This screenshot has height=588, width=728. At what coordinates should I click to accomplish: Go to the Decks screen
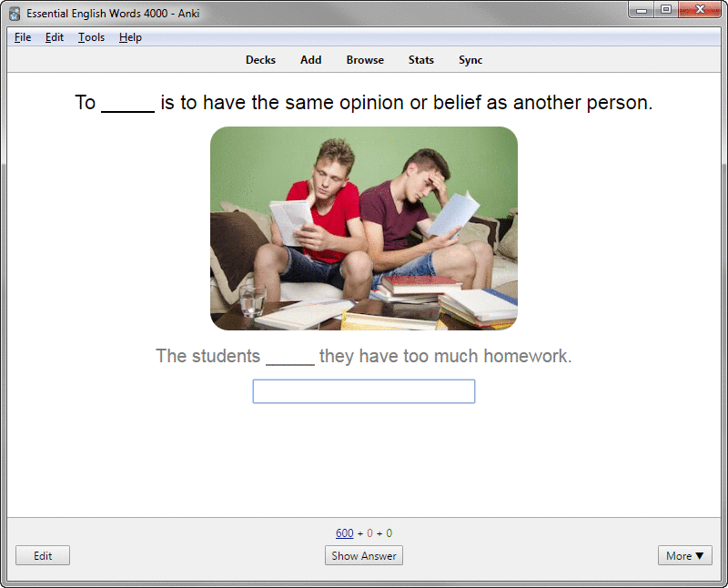click(x=260, y=60)
